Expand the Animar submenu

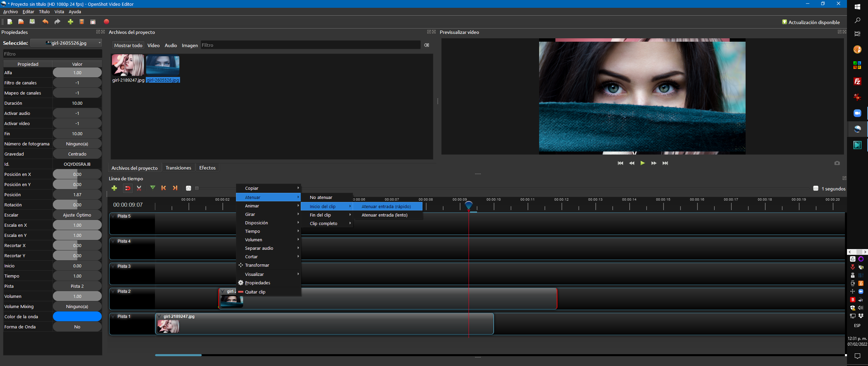tap(268, 206)
